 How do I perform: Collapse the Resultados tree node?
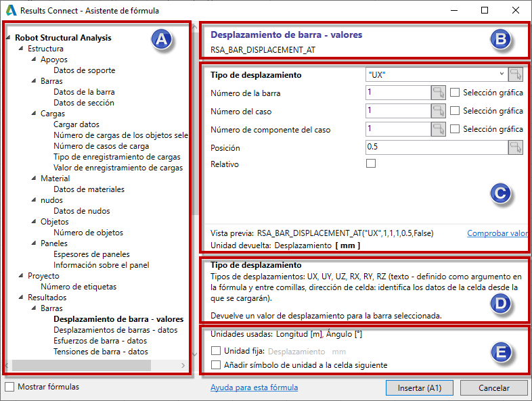click(x=21, y=298)
